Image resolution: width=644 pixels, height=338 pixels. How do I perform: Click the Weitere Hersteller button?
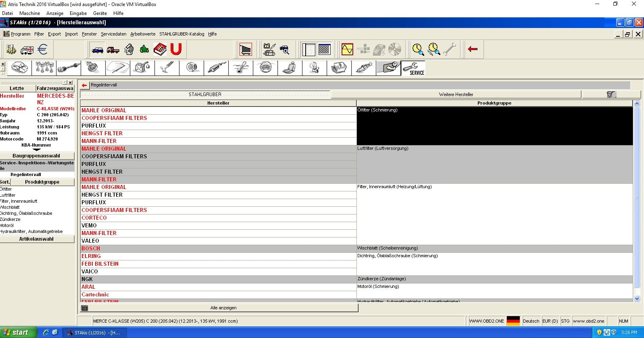coord(456,94)
